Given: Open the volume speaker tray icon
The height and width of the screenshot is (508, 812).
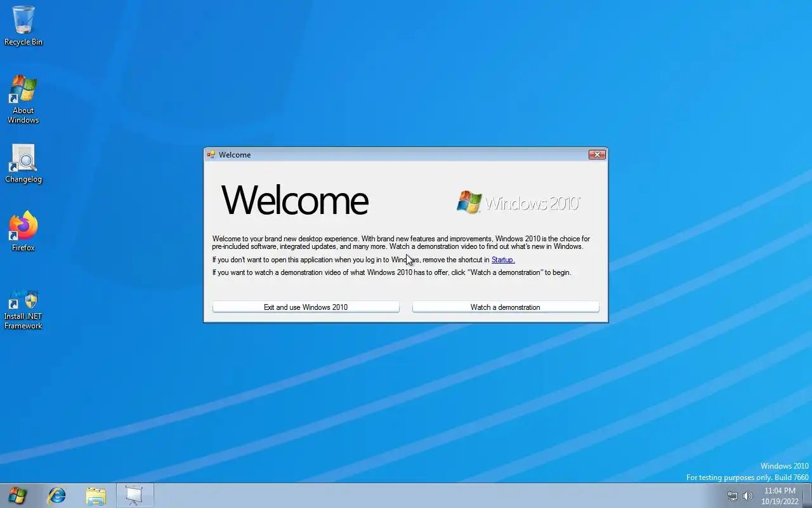Looking at the screenshot, I should coord(748,496).
